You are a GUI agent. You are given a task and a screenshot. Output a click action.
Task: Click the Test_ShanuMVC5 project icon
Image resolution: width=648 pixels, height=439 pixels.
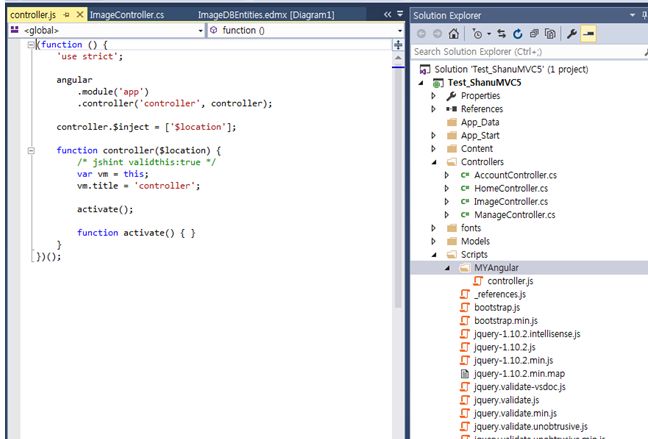click(x=438, y=83)
